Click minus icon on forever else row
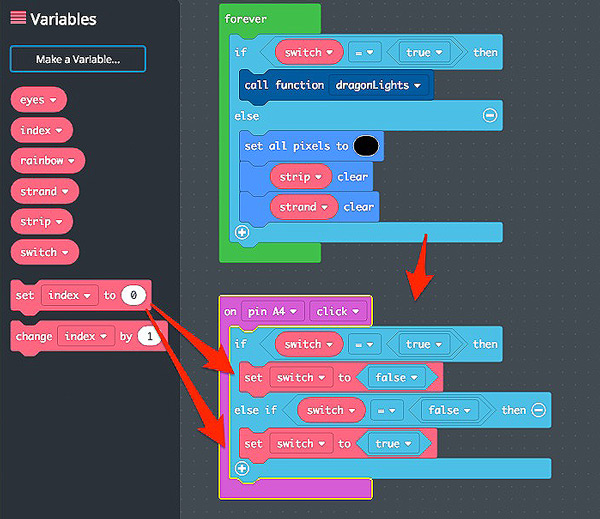This screenshot has width=600, height=519. coord(490,116)
